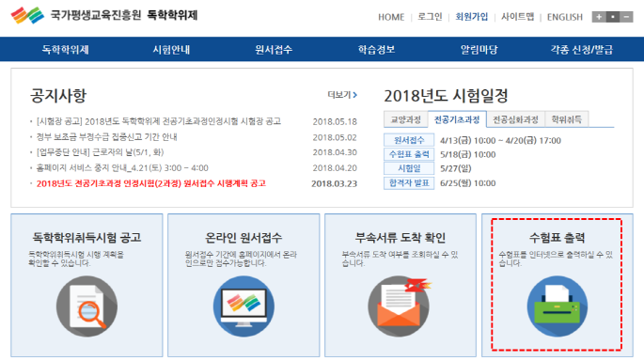Click the 5/27(일) exam date text
This screenshot has height=361, width=644.
(455, 168)
